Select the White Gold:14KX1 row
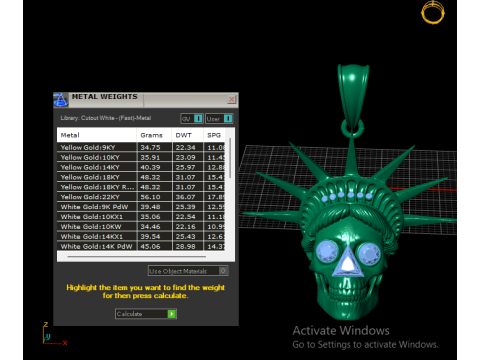This screenshot has width=480, height=360. click(x=141, y=236)
